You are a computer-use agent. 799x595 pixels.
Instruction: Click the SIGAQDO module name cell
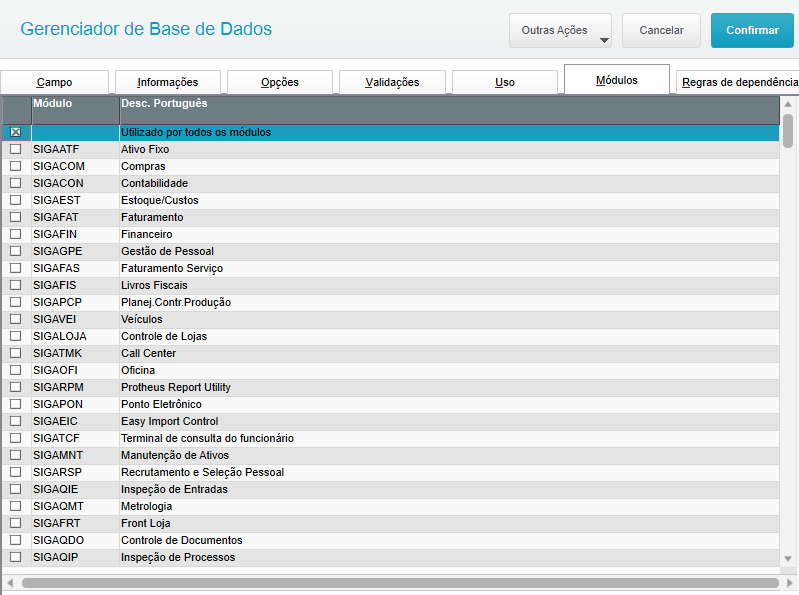click(75, 540)
